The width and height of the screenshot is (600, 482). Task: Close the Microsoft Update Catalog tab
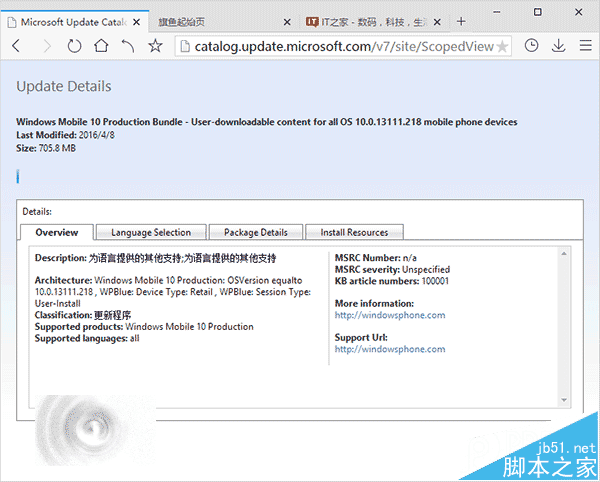(136, 22)
